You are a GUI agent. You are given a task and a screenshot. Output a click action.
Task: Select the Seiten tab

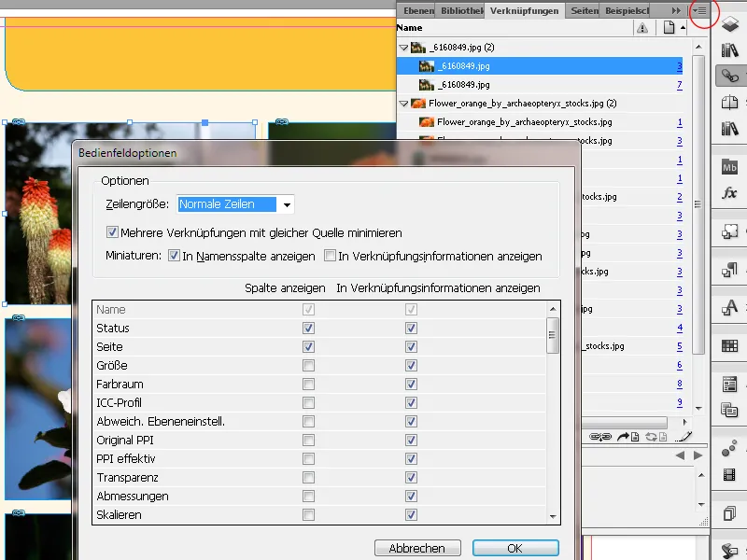pos(585,10)
